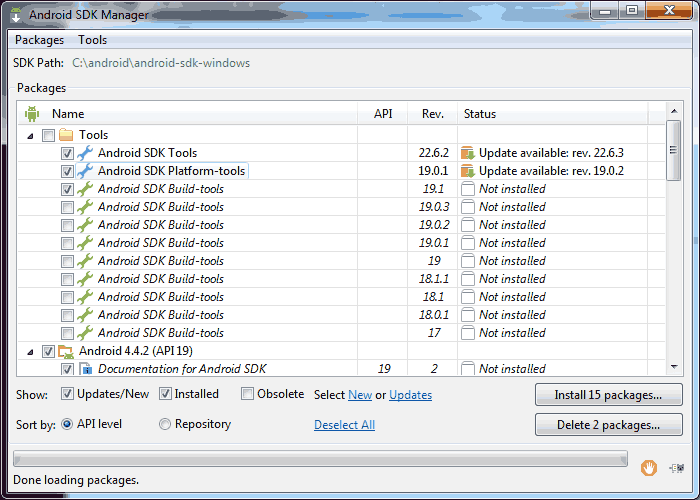Click the Android SDK Manager title bar icon
This screenshot has width=700, height=500.
point(16,15)
